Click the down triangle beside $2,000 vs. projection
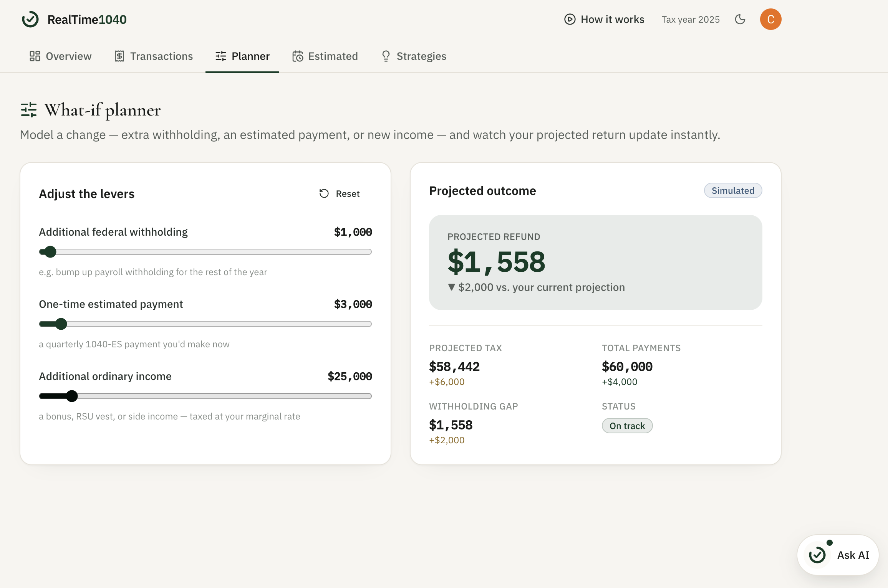Viewport: 888px width, 588px height. (452, 287)
